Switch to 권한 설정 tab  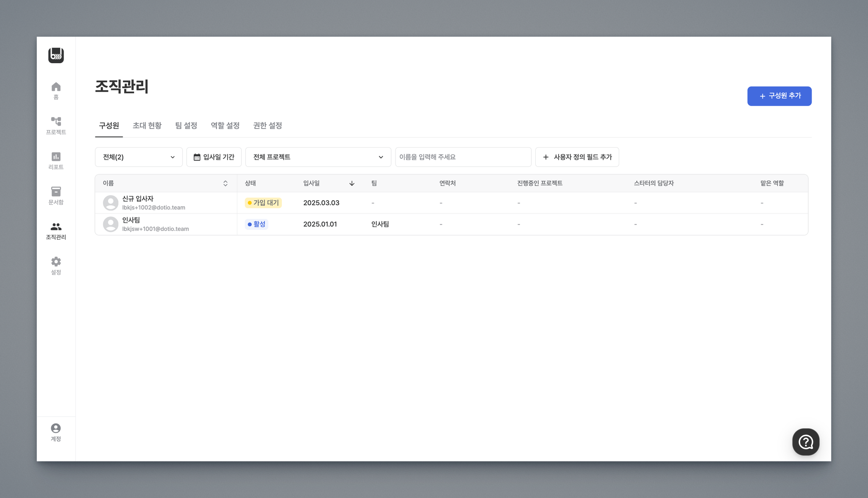[x=267, y=126]
